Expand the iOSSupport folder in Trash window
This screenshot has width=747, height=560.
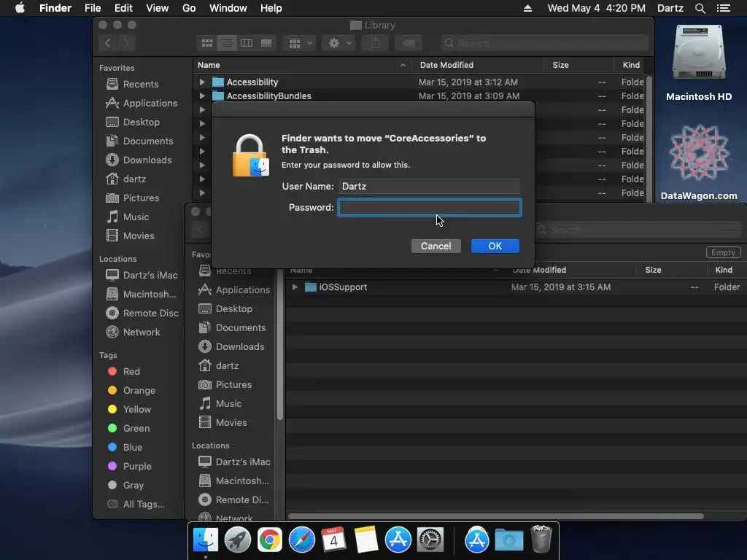click(x=295, y=287)
